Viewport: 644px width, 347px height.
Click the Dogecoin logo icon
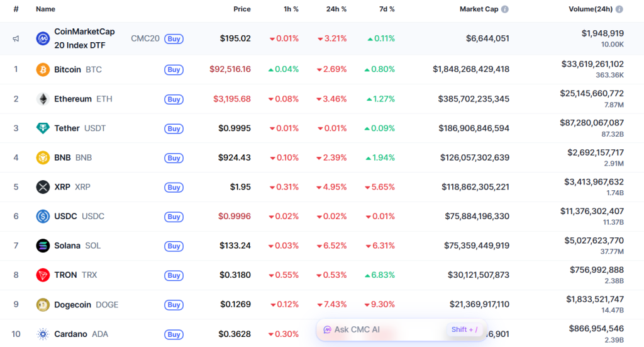(x=43, y=305)
